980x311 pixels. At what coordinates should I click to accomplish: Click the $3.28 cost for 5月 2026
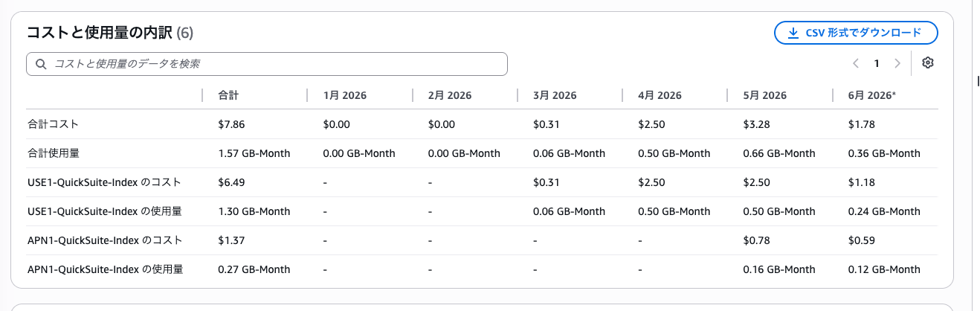(x=756, y=124)
